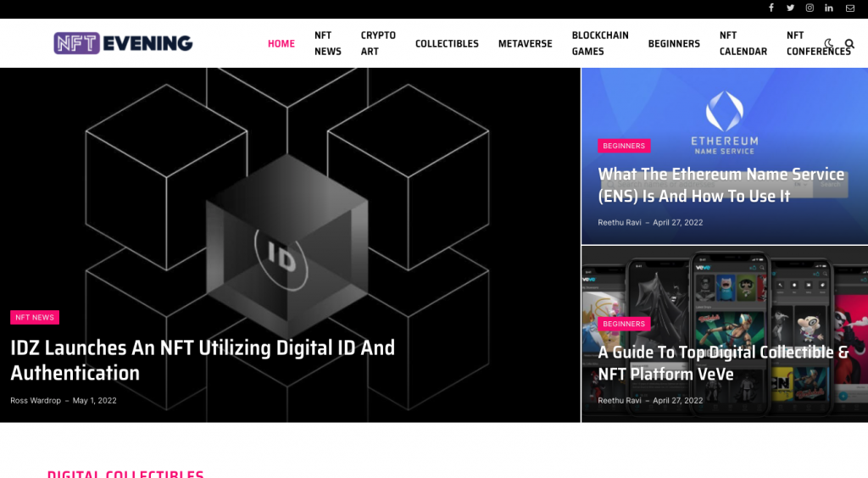This screenshot has width=868, height=478.
Task: Click Beginners tag on VeVe guide card
Action: coord(624,324)
